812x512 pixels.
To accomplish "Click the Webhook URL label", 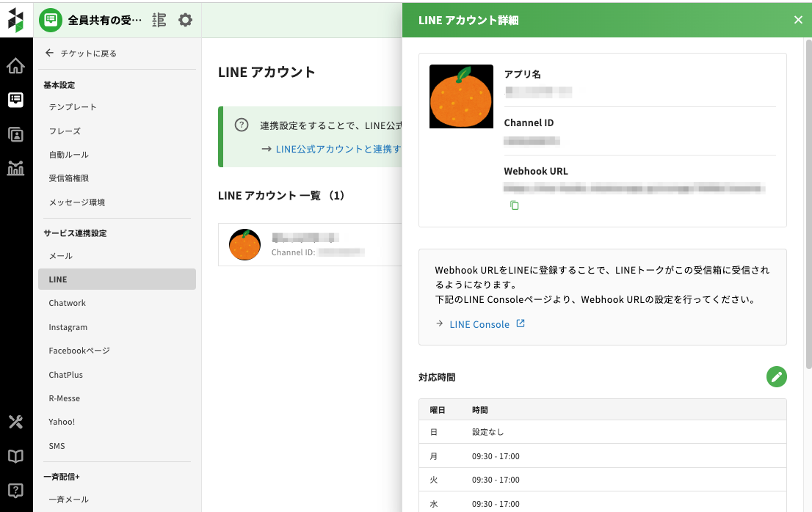I will pos(536,171).
